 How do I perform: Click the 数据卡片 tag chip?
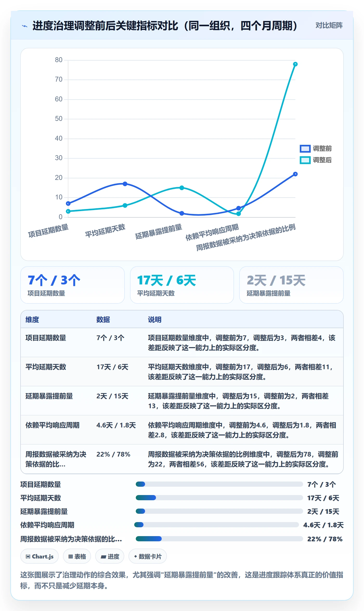point(148,556)
